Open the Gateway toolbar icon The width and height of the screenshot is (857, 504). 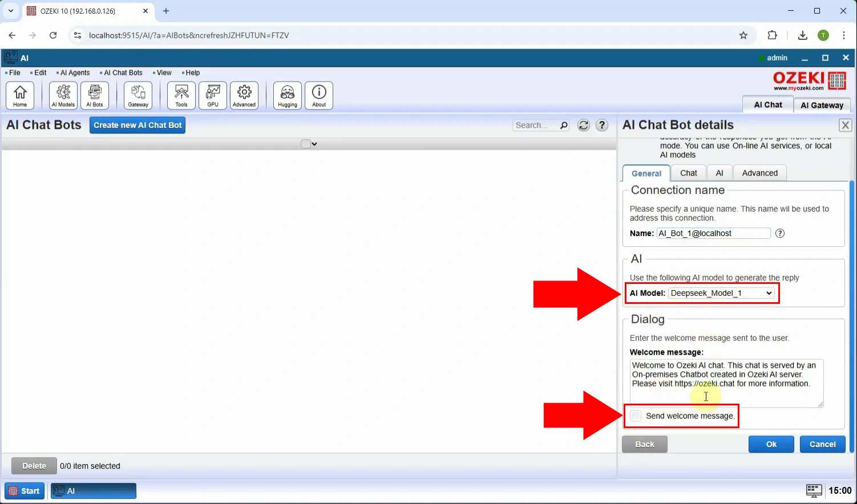[138, 95]
